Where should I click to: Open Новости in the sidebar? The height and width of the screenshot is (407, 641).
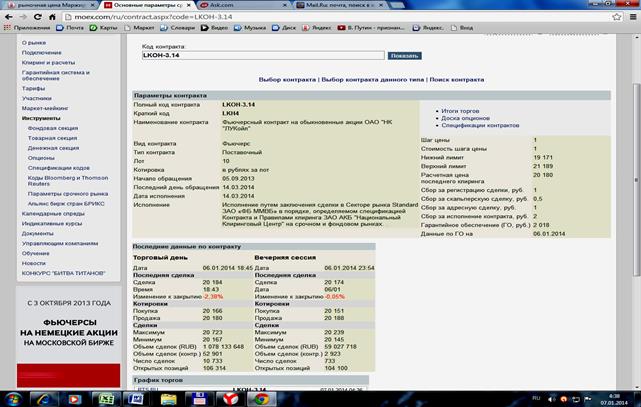tap(34, 263)
